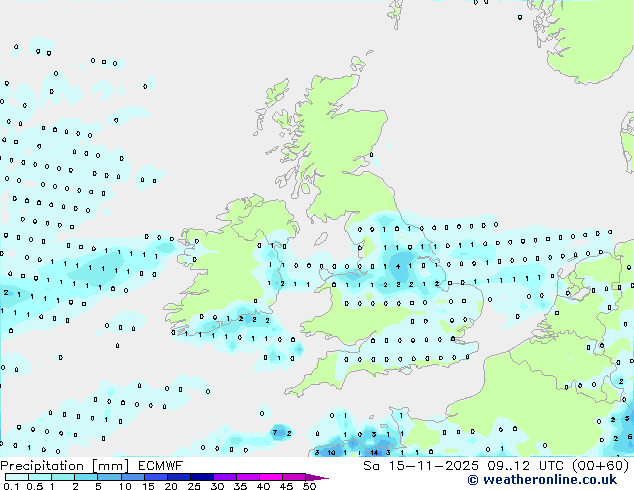Select the 1–2 mm legend swatch
Viewport: 634px width, 490px height.
coord(63,477)
